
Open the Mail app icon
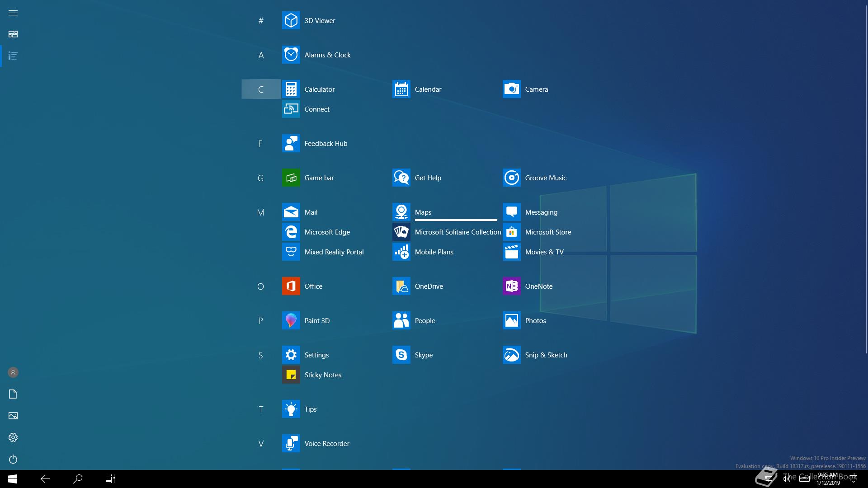tap(291, 212)
